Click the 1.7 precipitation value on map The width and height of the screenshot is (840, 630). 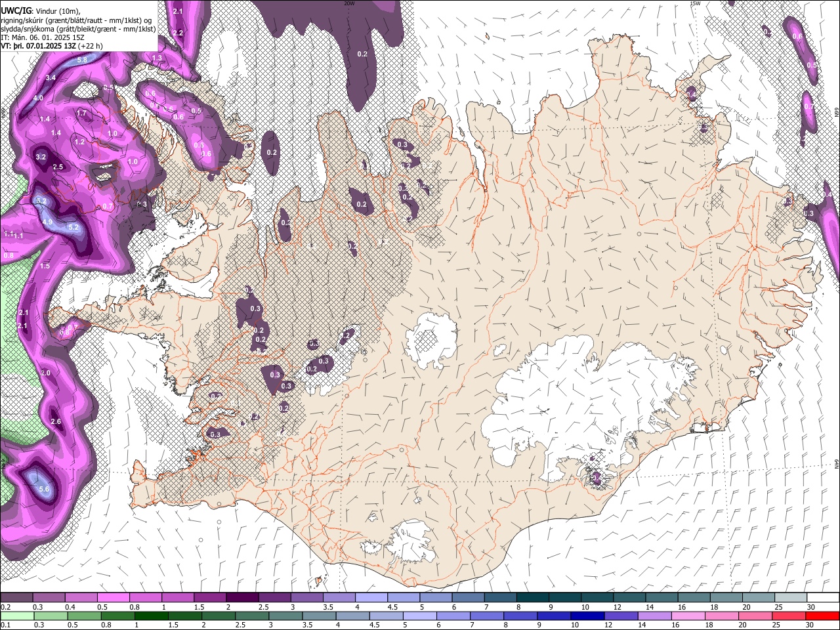click(x=82, y=113)
